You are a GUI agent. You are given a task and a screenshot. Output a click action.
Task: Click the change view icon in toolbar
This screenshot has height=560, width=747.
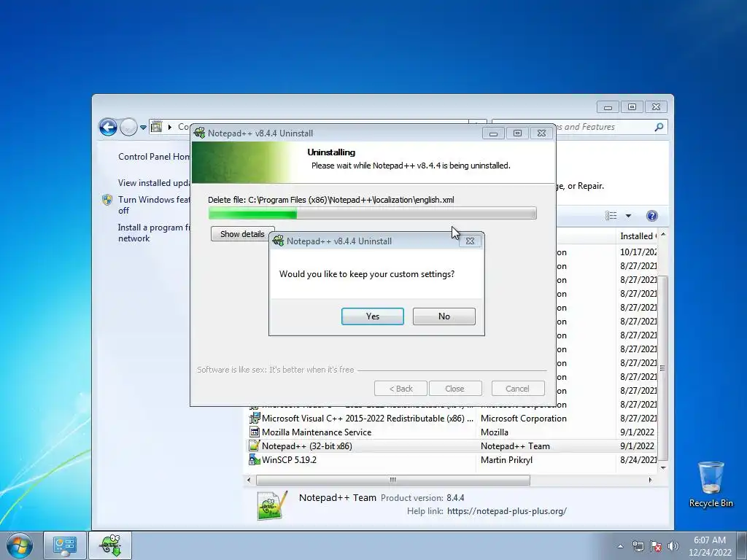[611, 216]
